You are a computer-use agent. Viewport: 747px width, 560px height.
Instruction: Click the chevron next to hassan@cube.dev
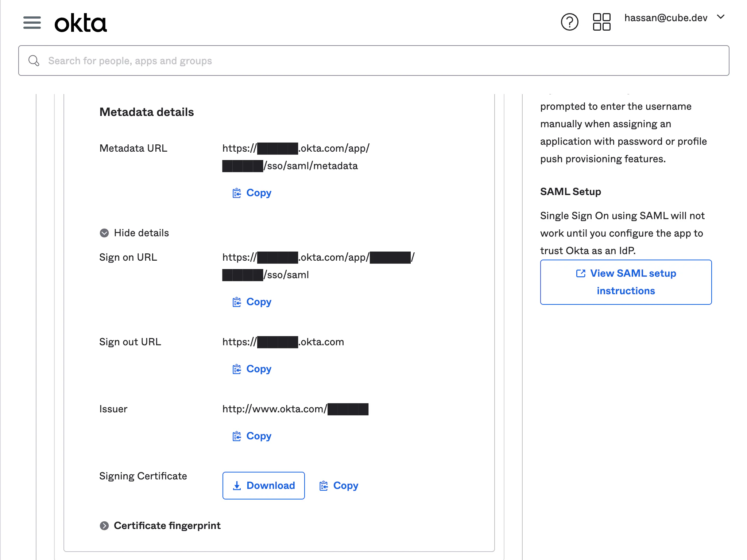point(721,17)
